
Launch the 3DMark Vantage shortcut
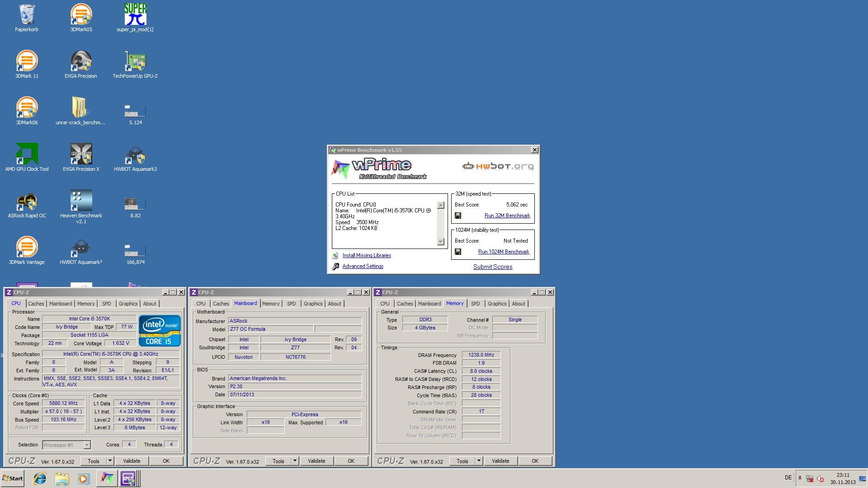(27, 251)
